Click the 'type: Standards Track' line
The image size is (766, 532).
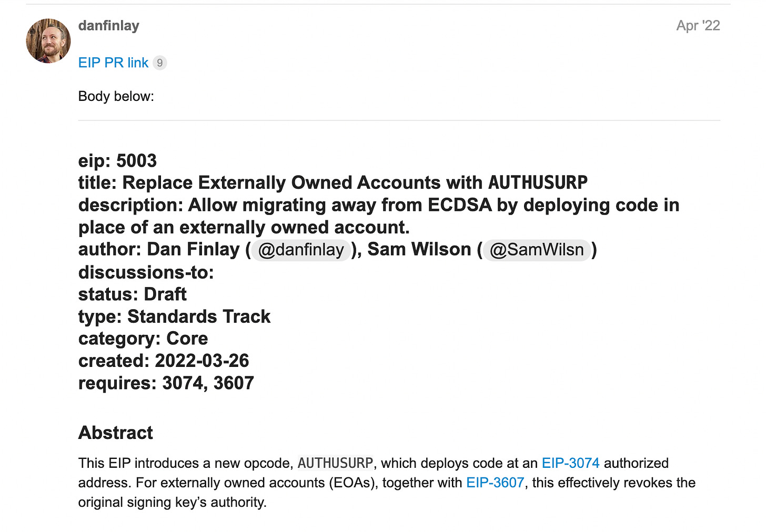pos(174,316)
